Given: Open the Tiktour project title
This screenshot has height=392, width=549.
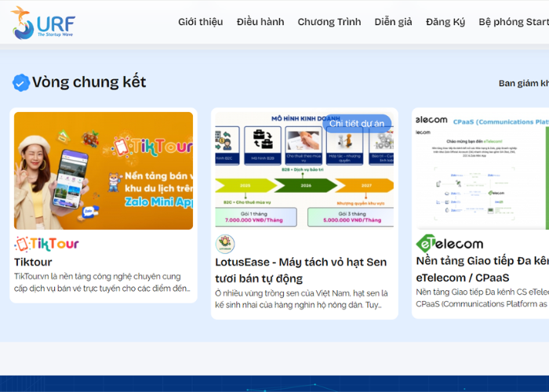Looking at the screenshot, I should (x=34, y=262).
